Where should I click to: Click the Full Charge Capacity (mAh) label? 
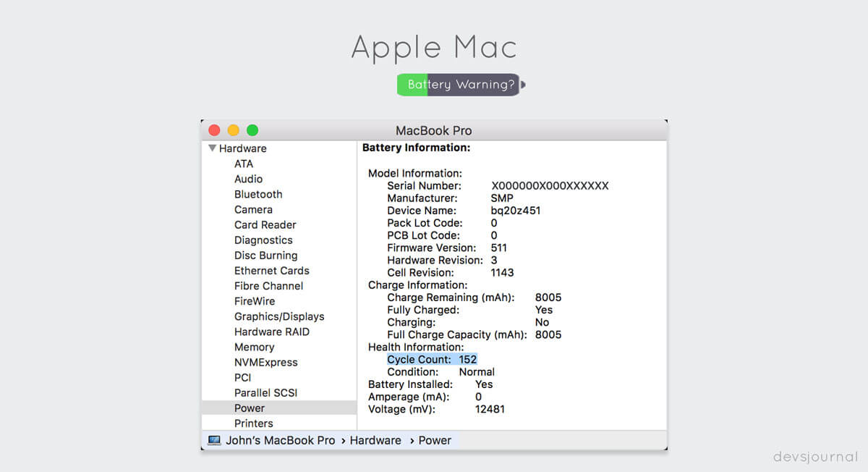(x=459, y=334)
